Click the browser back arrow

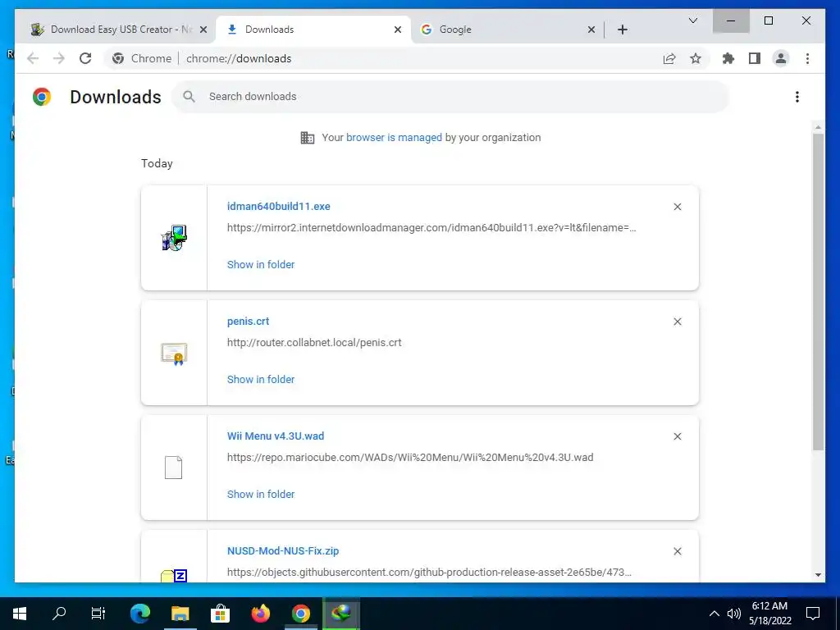[33, 58]
